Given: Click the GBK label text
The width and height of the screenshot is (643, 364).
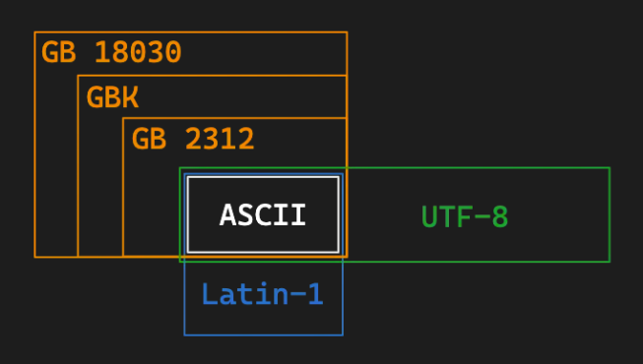Looking at the screenshot, I should 112,97.
